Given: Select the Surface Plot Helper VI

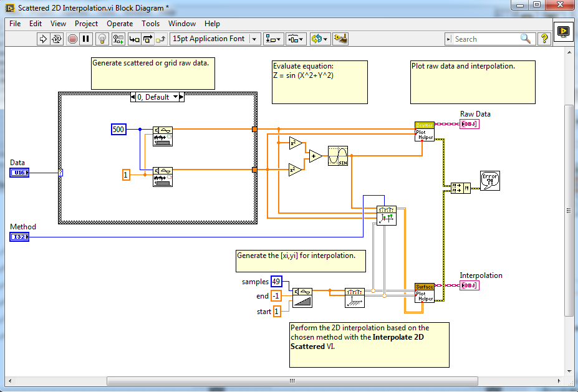Looking at the screenshot, I should (424, 293).
